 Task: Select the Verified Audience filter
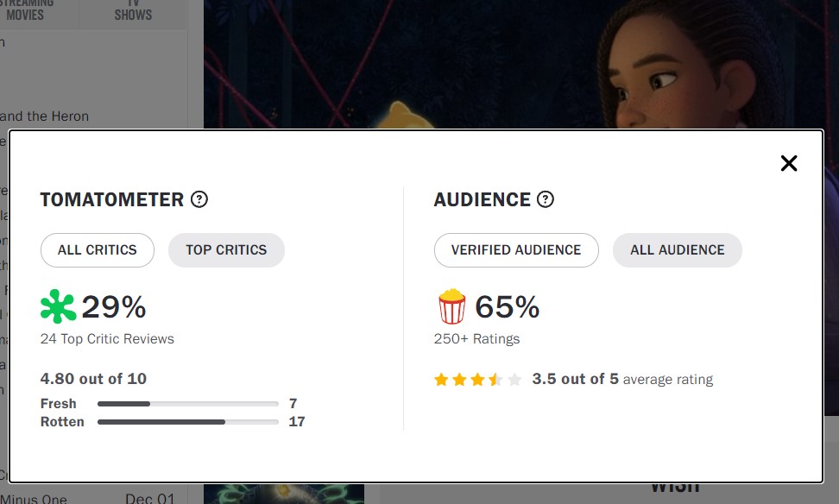coord(516,250)
